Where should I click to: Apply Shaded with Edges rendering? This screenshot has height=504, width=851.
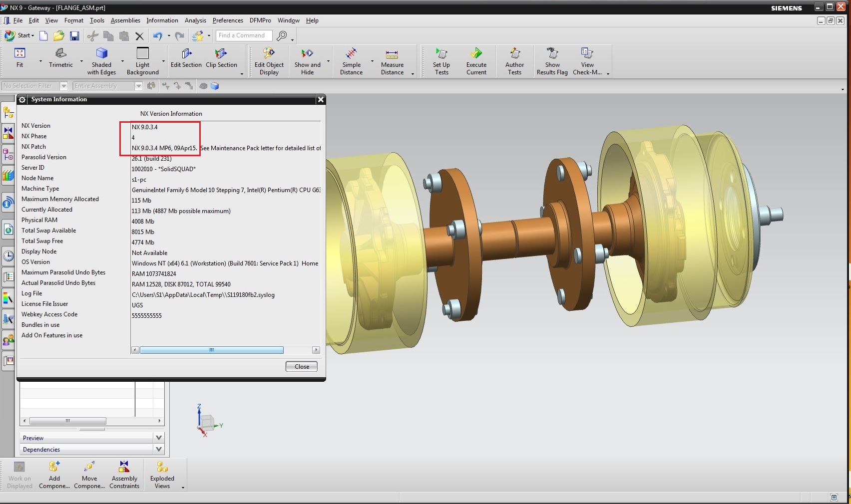click(x=102, y=62)
